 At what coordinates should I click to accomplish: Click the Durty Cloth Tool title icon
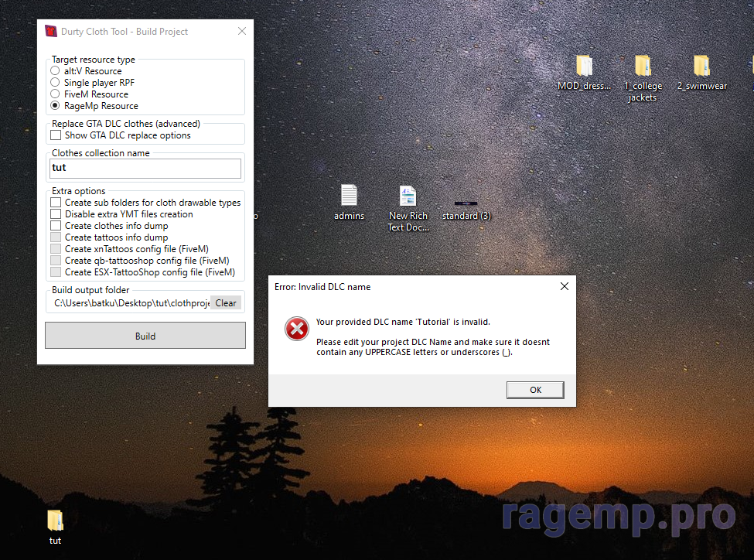pos(51,32)
